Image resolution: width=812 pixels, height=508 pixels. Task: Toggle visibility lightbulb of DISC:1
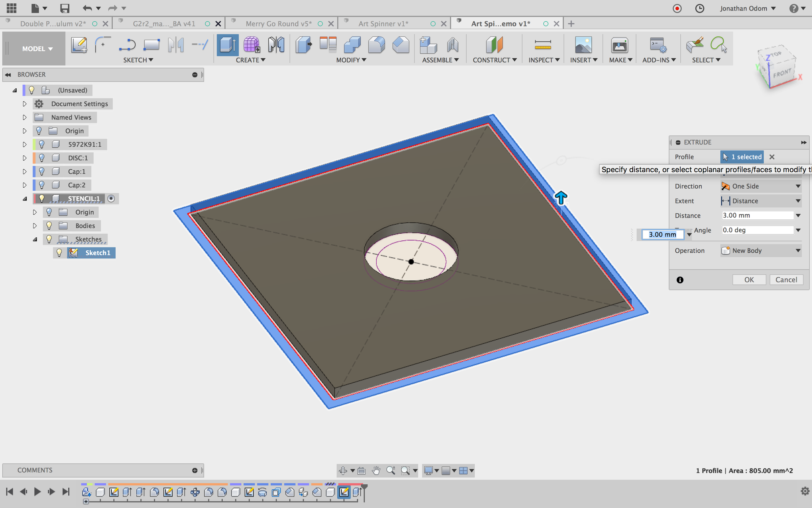(42, 158)
